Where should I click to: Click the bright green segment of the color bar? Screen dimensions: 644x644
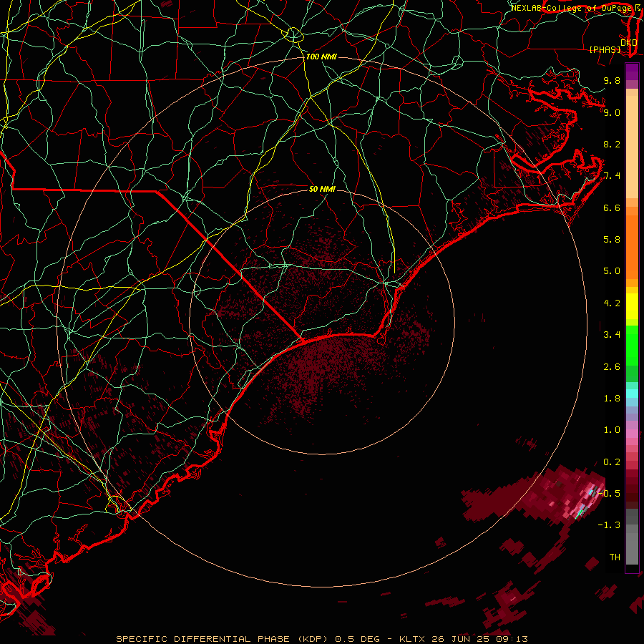pos(632,345)
